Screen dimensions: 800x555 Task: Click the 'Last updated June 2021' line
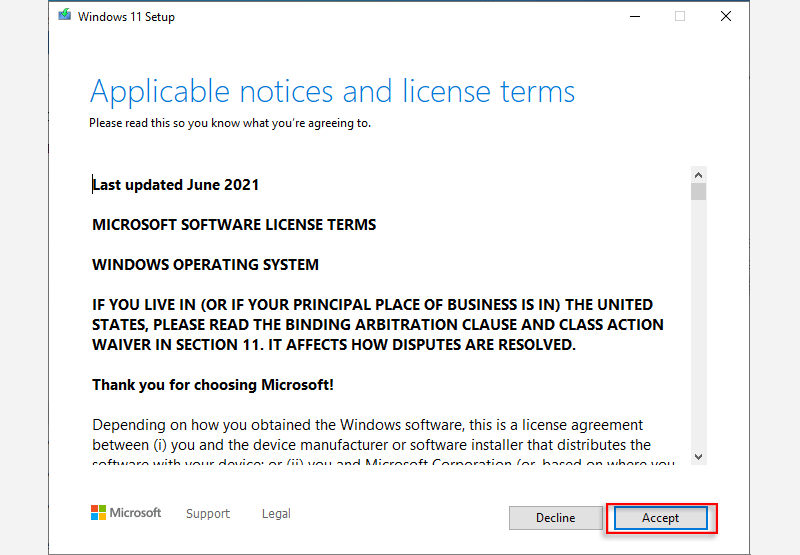[x=176, y=185]
